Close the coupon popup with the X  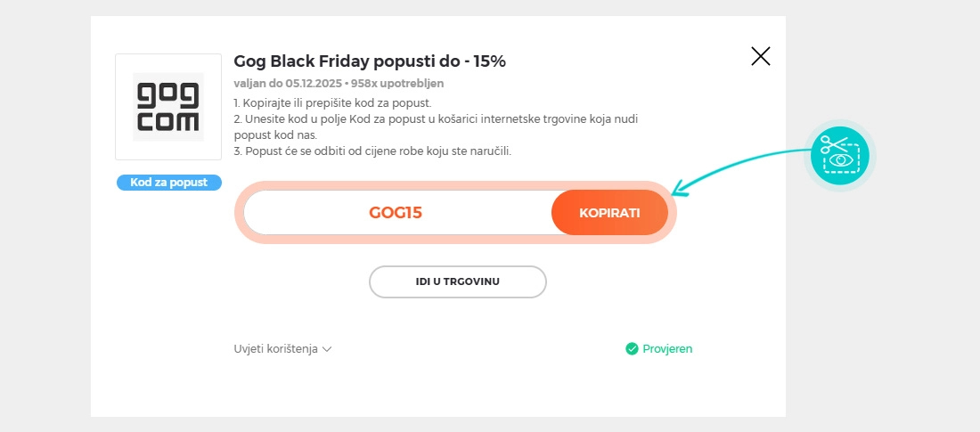pyautogui.click(x=760, y=57)
